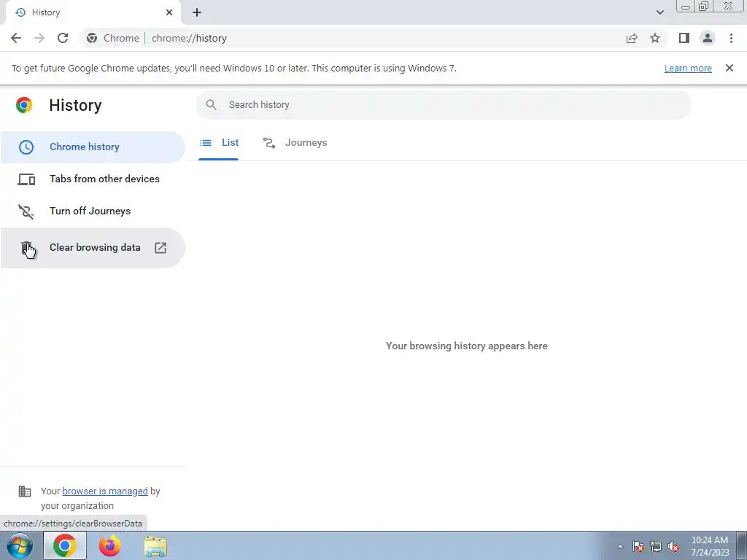Click Turn off Journeys
Screen dimensions: 747x560
tap(93, 211)
